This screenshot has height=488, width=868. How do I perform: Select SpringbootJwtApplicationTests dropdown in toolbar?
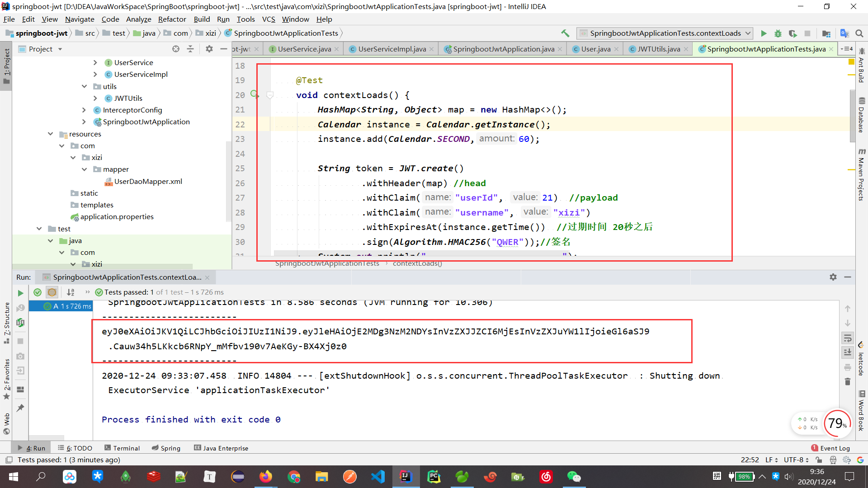pyautogui.click(x=663, y=33)
